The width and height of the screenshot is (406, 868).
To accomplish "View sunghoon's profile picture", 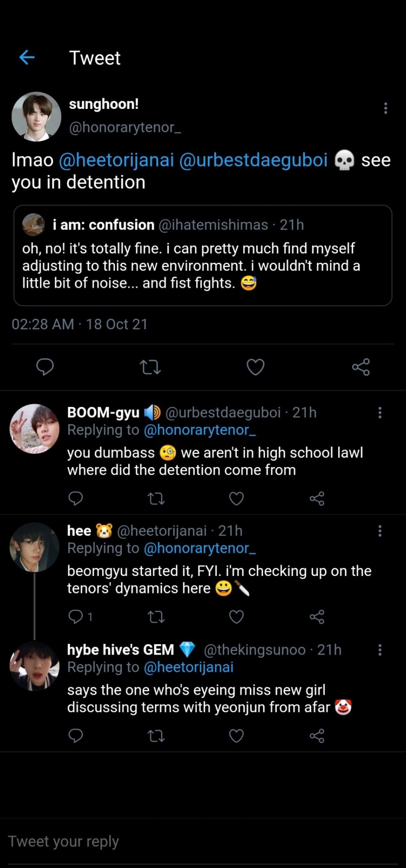I will click(36, 117).
